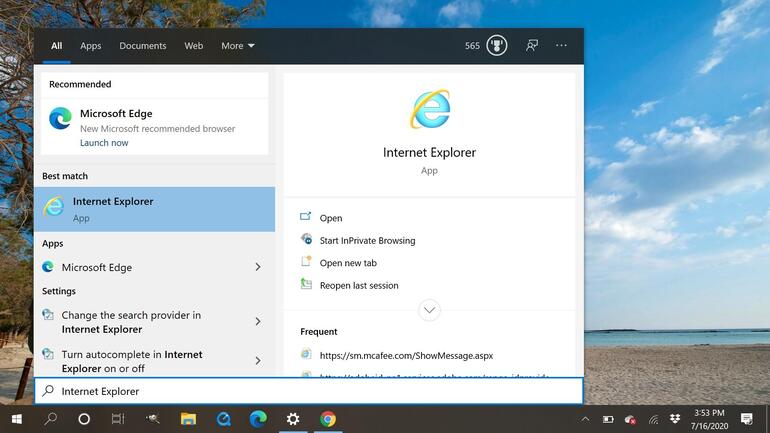
Task: Click the autocomplete setting icon
Action: [48, 353]
